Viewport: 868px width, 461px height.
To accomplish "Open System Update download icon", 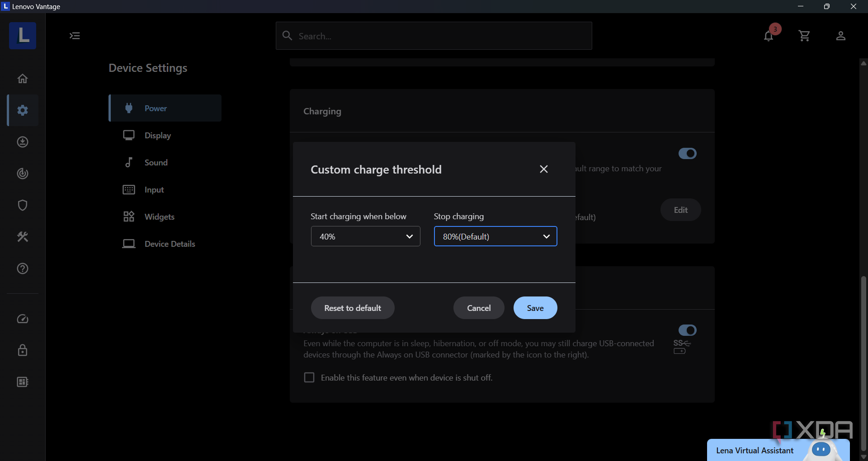I will point(23,142).
